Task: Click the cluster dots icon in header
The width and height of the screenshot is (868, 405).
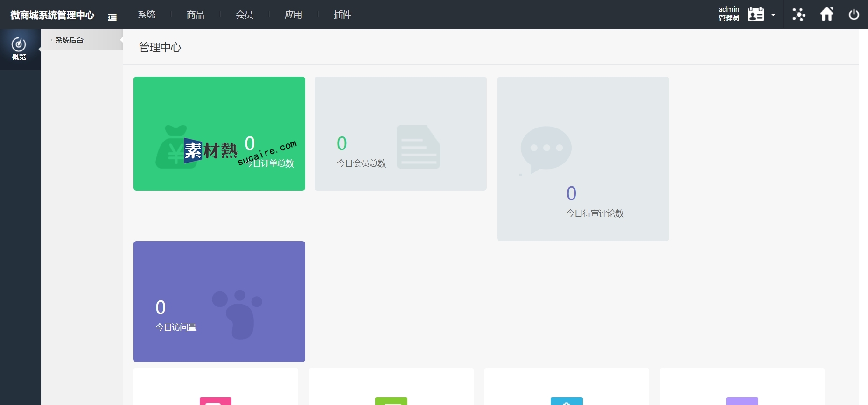Action: [798, 14]
